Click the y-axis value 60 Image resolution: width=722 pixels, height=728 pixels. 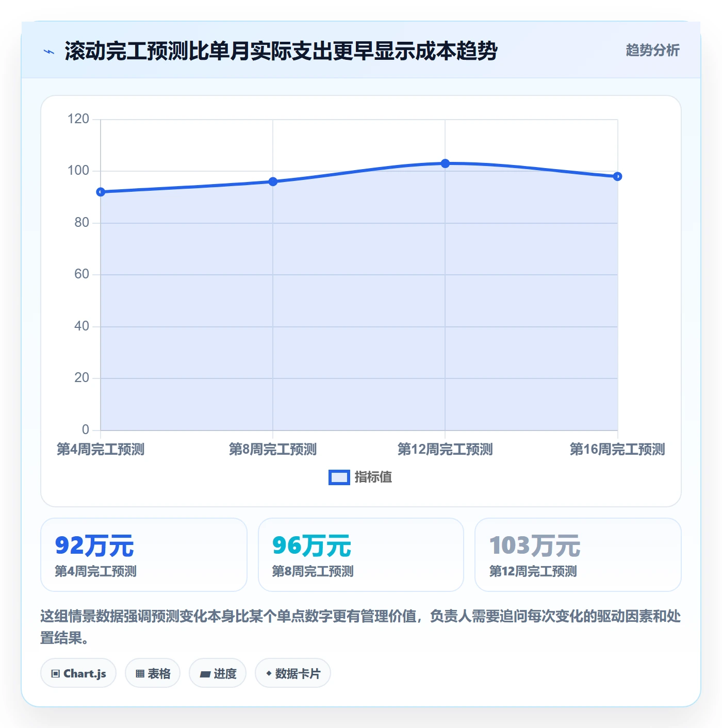pos(82,274)
